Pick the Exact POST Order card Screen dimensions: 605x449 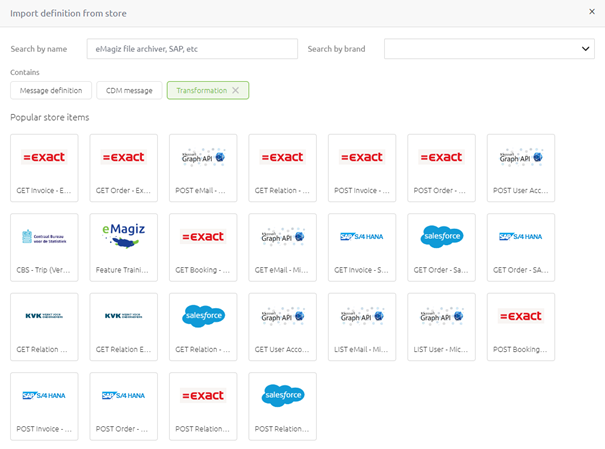(x=442, y=168)
